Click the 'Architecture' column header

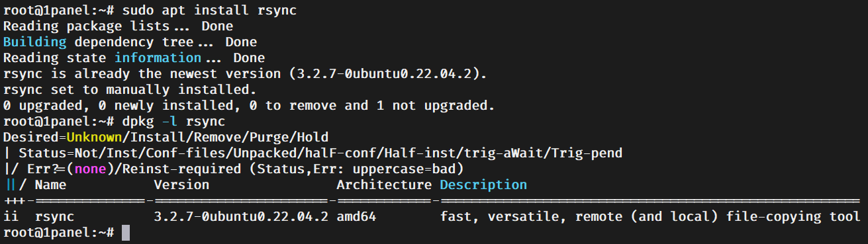pyautogui.click(x=384, y=184)
